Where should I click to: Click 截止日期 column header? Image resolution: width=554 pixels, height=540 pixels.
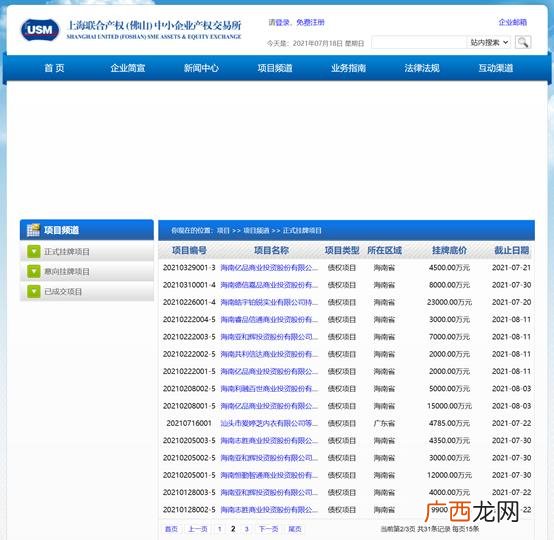pos(511,251)
